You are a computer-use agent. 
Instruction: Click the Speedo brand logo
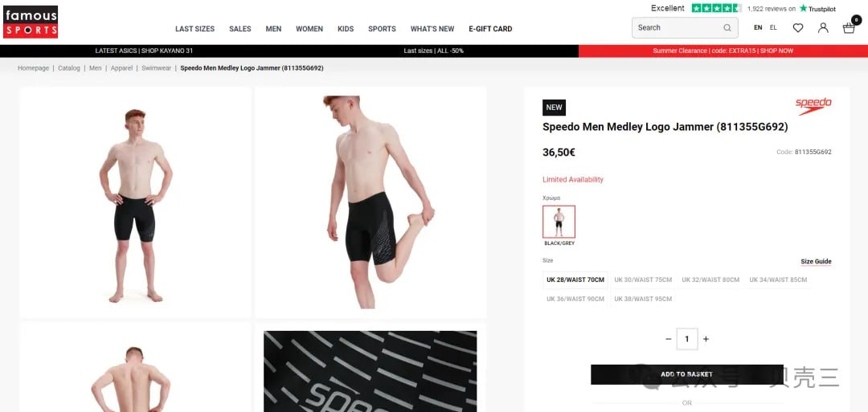813,106
